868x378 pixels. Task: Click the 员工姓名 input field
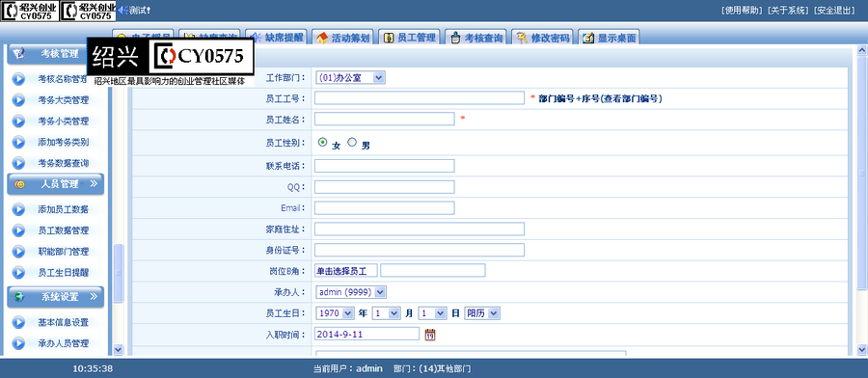[x=384, y=119]
